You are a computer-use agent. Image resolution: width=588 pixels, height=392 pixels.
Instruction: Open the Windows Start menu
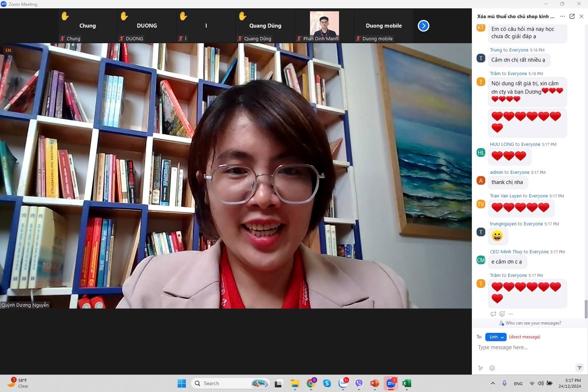[x=181, y=383]
